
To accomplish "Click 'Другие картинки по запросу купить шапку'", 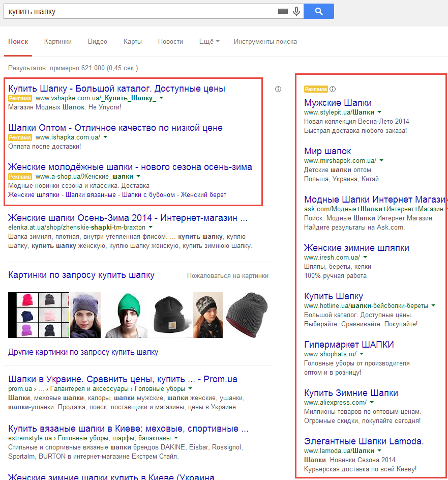I will (83, 352).
